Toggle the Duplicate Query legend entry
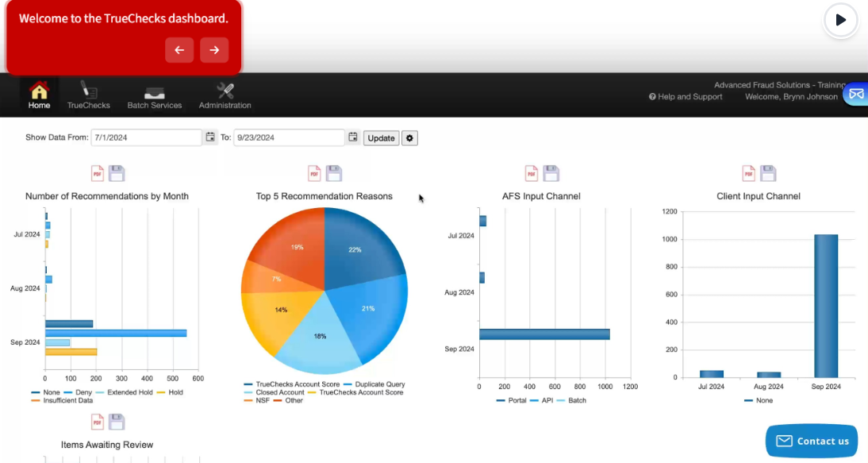Image resolution: width=868 pixels, height=463 pixels. pos(374,384)
